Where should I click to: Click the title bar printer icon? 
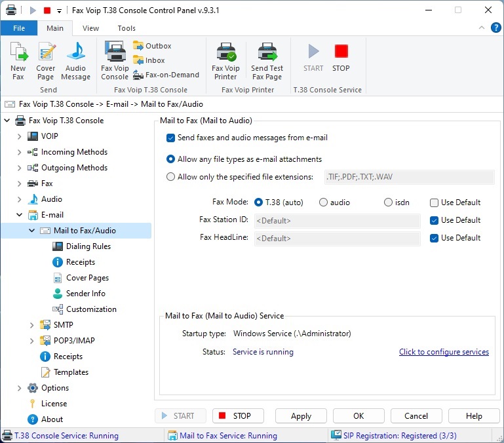coord(11,10)
